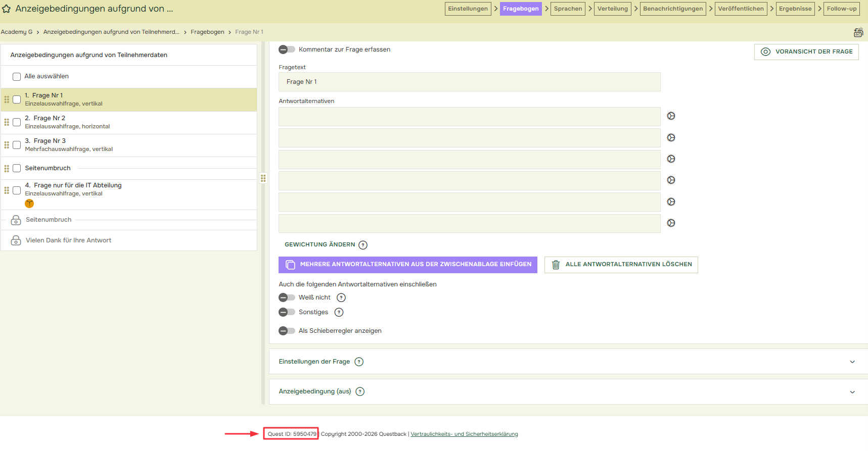Open gear settings for the fourth answer alternative
The height and width of the screenshot is (451, 868).
click(x=671, y=180)
